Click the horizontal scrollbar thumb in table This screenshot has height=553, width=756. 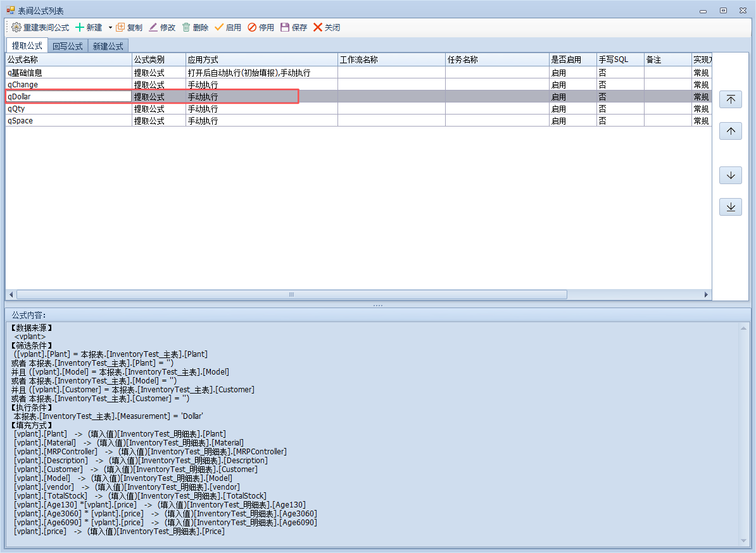pyautogui.click(x=292, y=294)
